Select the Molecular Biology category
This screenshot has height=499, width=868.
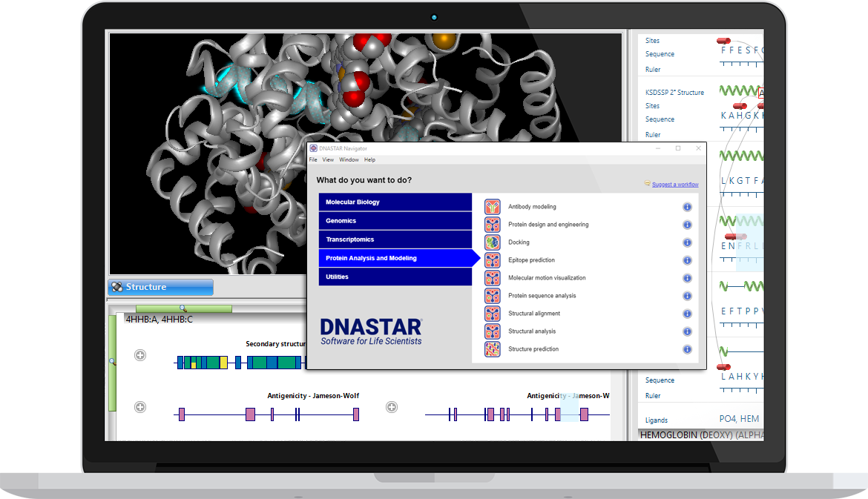[x=395, y=202]
